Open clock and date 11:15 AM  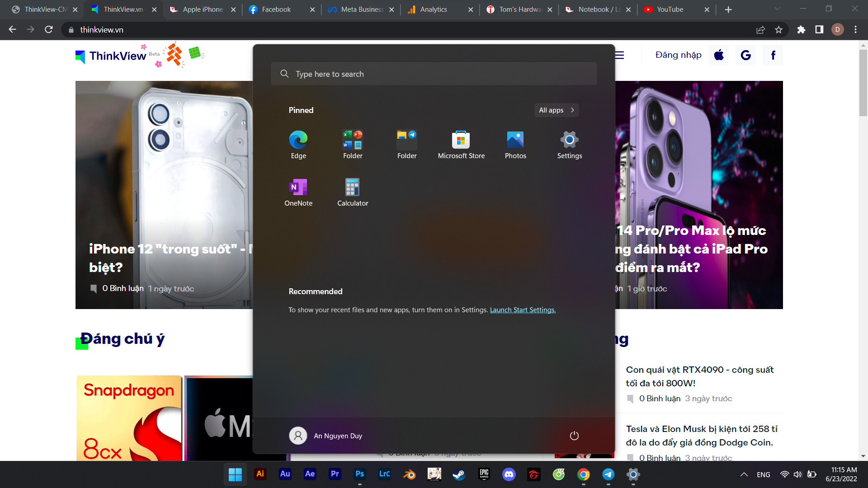point(841,474)
